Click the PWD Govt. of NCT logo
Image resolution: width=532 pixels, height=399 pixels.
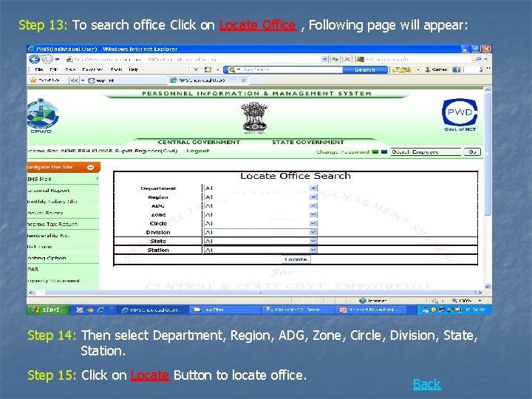click(x=460, y=115)
